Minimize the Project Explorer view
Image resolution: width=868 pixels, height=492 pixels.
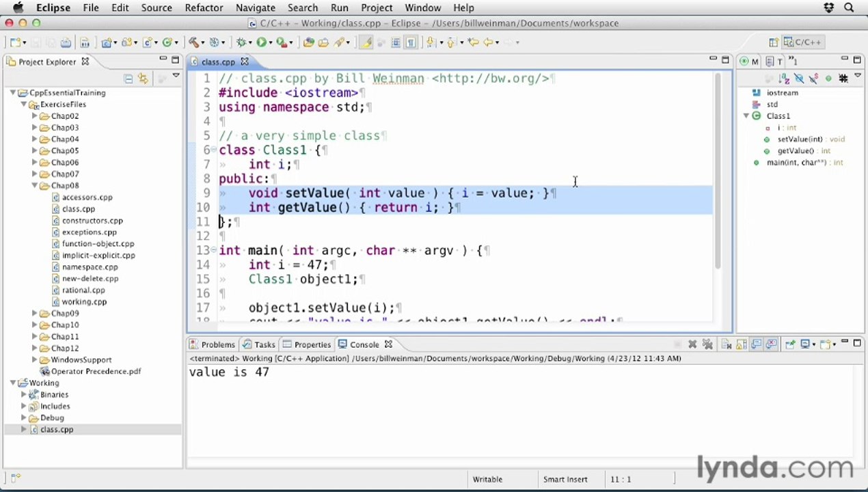163,59
